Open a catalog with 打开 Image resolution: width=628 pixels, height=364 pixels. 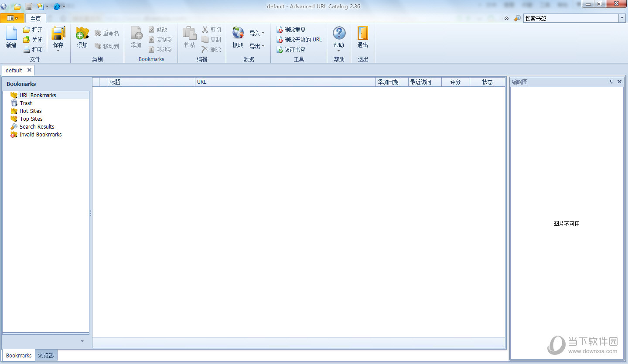coord(33,30)
